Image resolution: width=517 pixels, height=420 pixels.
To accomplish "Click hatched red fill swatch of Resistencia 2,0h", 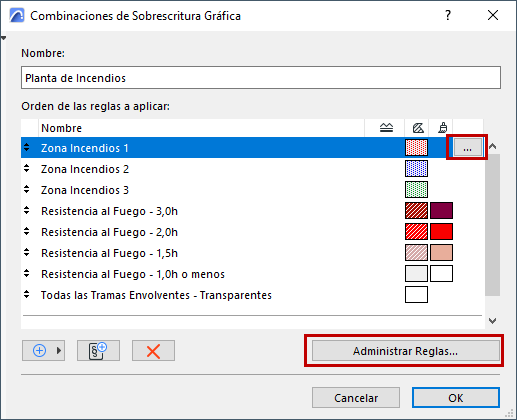I will (x=416, y=232).
